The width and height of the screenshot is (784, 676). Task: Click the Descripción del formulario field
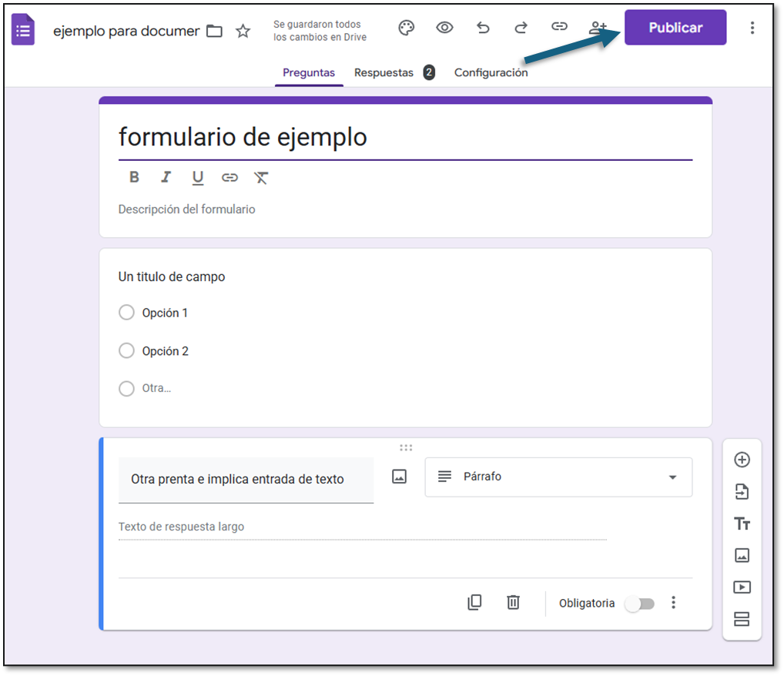tap(186, 209)
